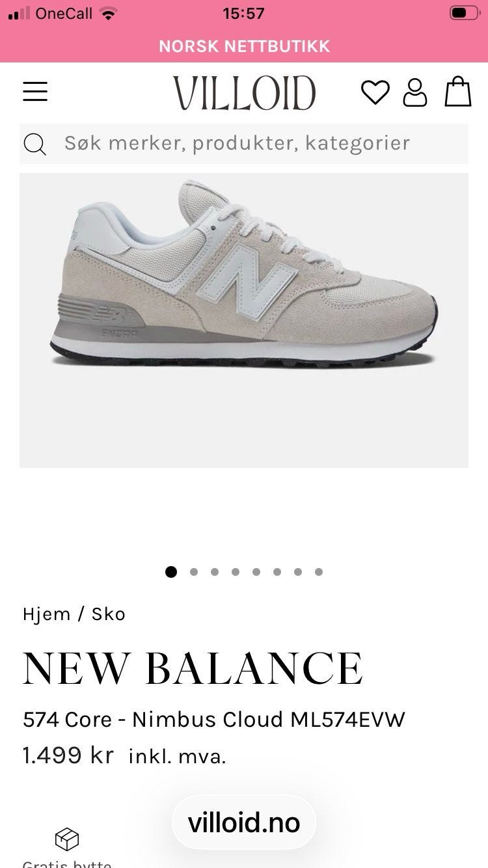Screen dimensions: 488x868
Task: Tap the VILLOID logo
Action: 245,93
